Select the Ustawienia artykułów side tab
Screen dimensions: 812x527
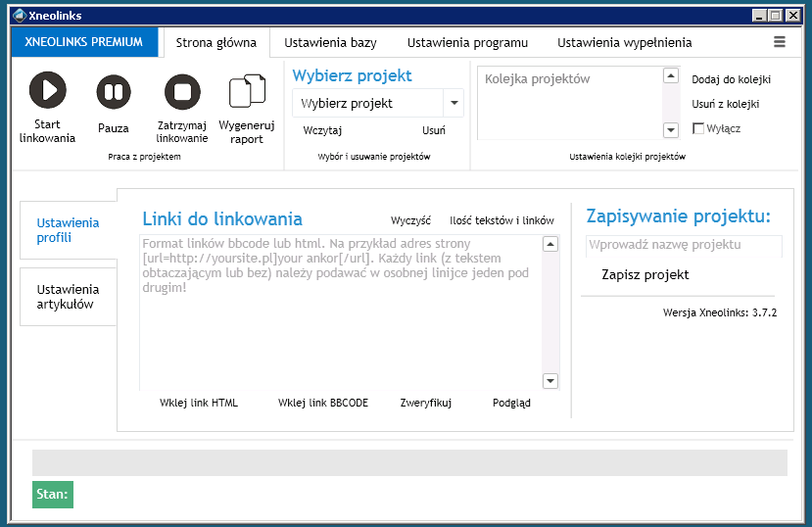(x=68, y=297)
